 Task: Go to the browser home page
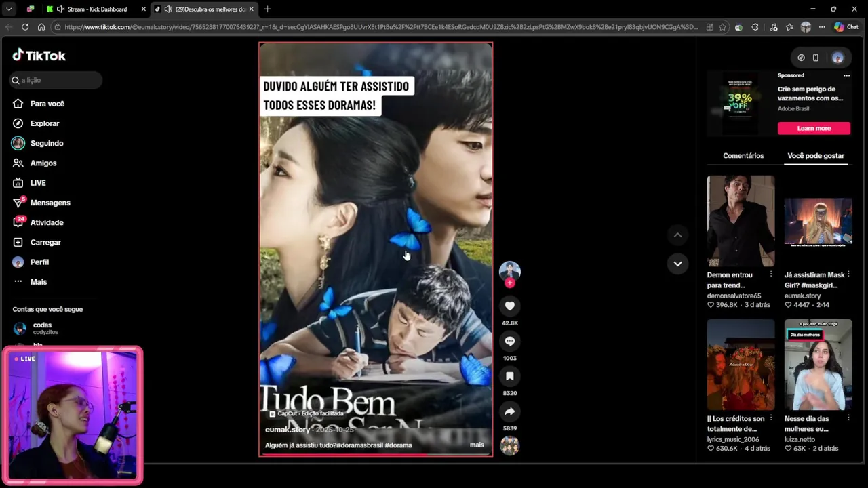tap(41, 27)
